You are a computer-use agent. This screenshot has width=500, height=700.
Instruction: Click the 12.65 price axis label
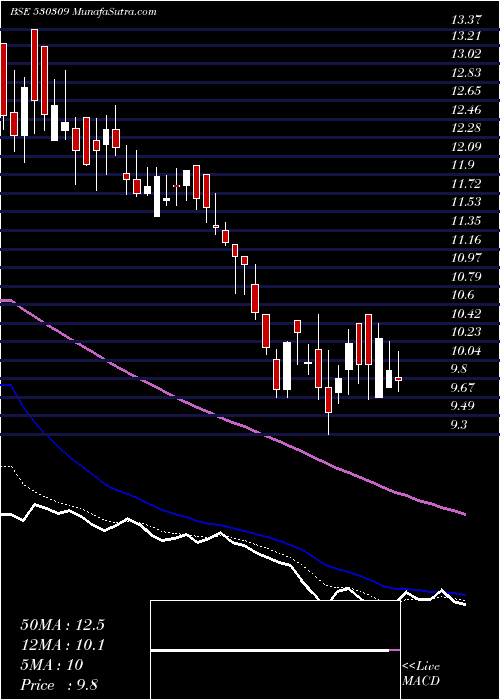click(466, 91)
